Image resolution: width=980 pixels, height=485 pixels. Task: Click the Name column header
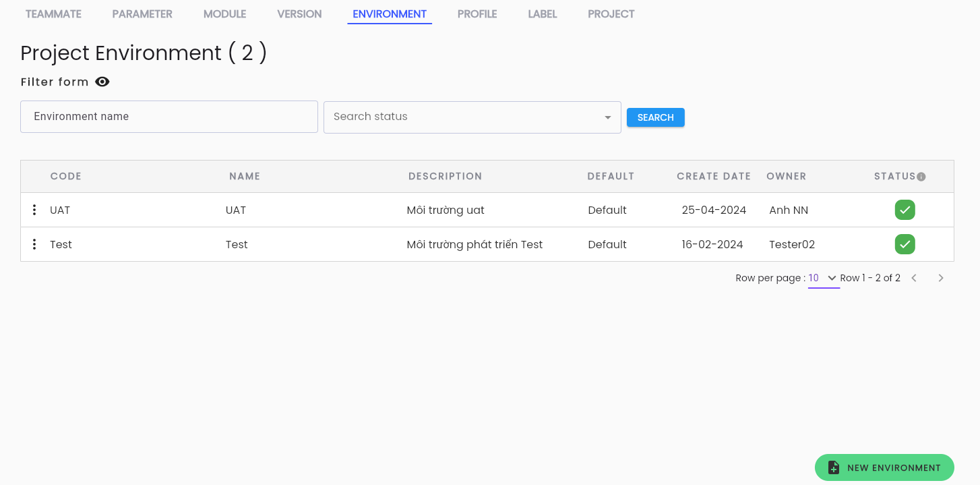click(245, 177)
